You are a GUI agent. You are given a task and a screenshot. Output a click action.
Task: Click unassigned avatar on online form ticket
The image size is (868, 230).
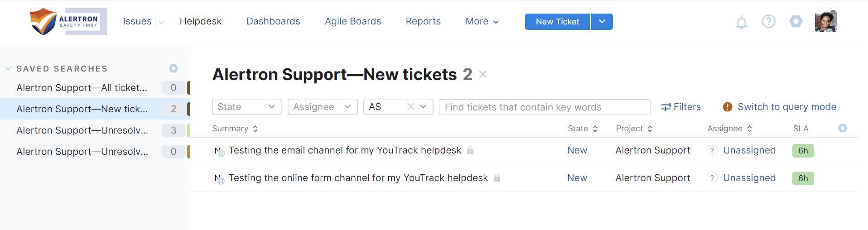point(712,178)
